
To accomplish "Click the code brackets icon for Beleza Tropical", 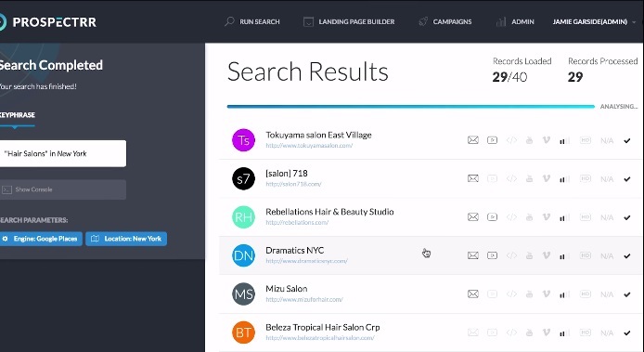I will click(x=511, y=332).
